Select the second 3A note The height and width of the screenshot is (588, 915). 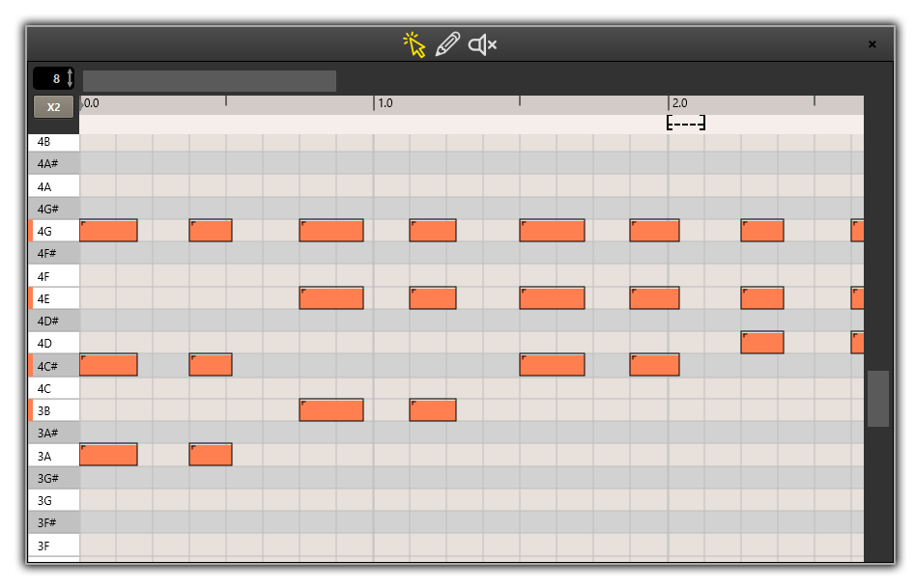click(211, 455)
